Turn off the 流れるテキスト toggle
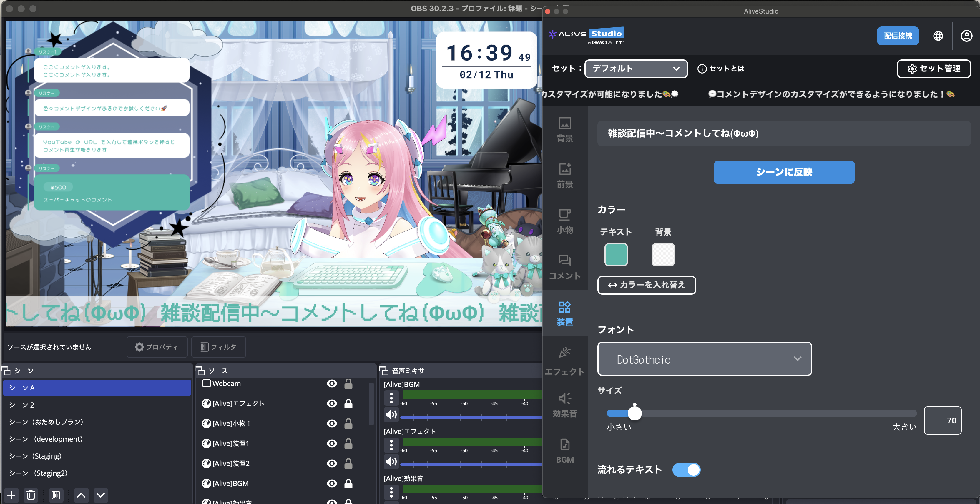This screenshot has height=504, width=980. (x=686, y=470)
